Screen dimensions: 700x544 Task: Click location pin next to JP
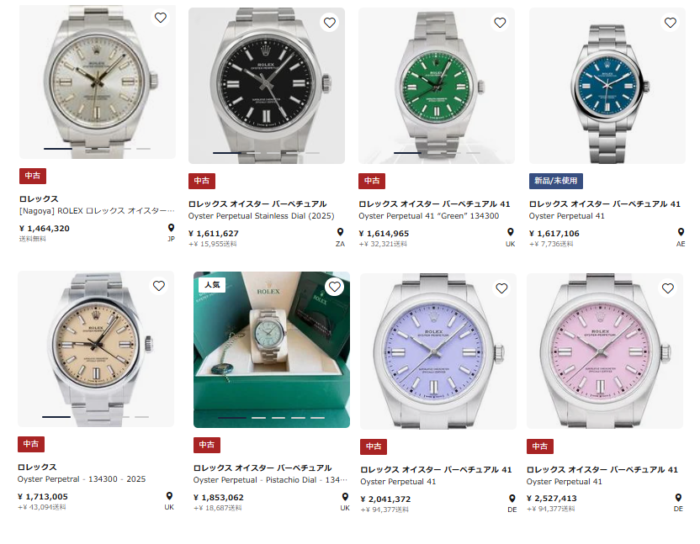pos(171,228)
